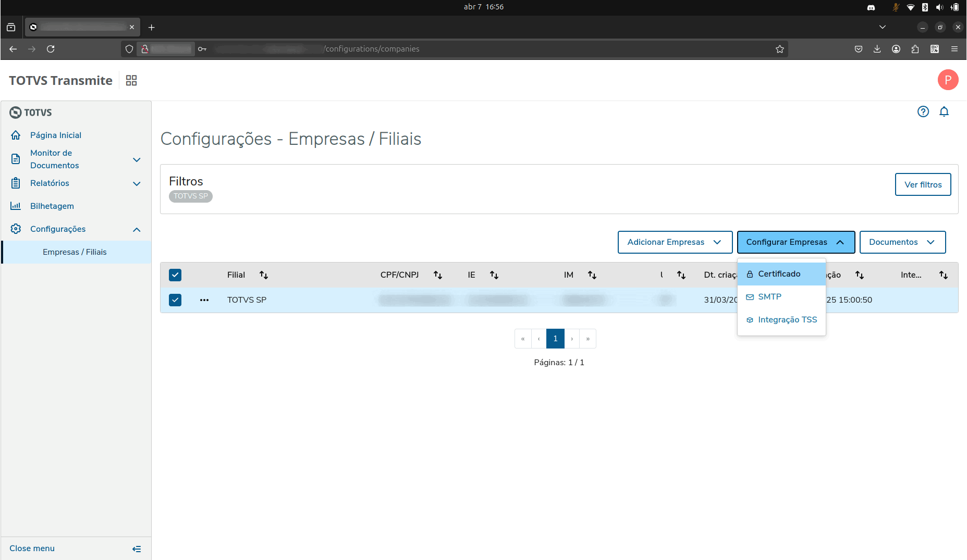967x560 pixels.
Task: Expand the Monitor de Documentos submenu chevron
Action: click(x=137, y=159)
